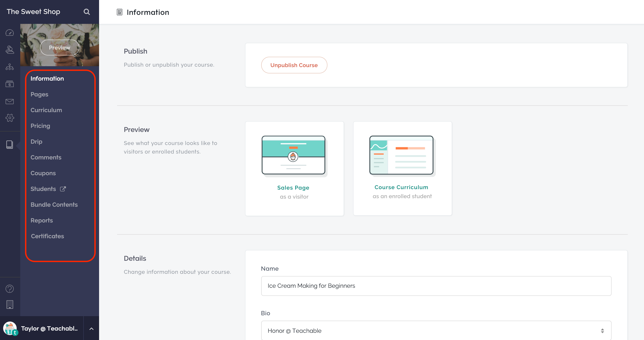Open the Coupons section

coord(43,173)
